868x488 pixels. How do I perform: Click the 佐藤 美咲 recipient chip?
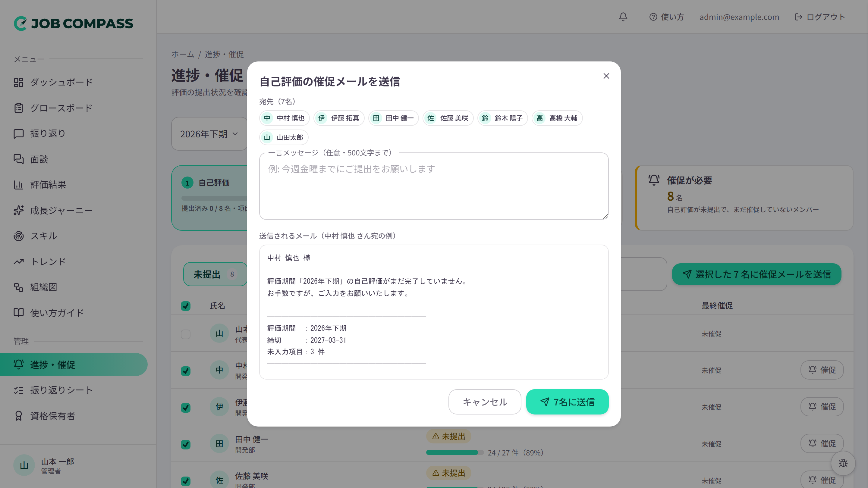pos(448,118)
